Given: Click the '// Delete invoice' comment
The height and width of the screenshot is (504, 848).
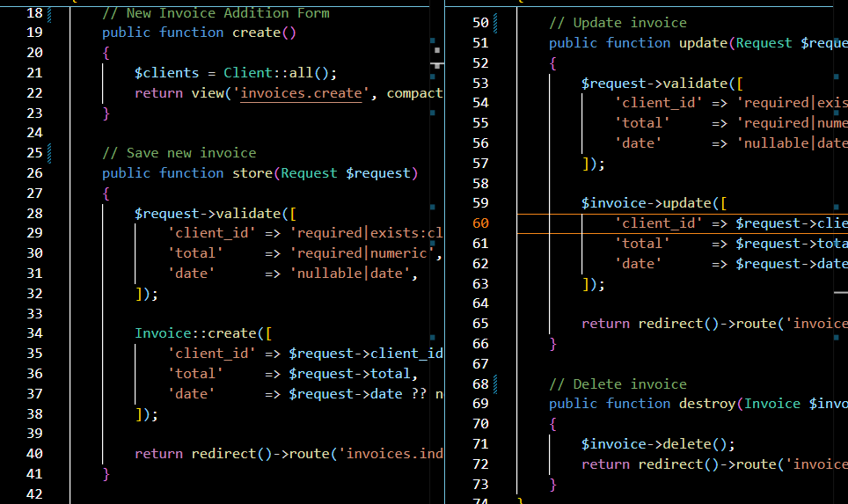Looking at the screenshot, I should [x=618, y=384].
